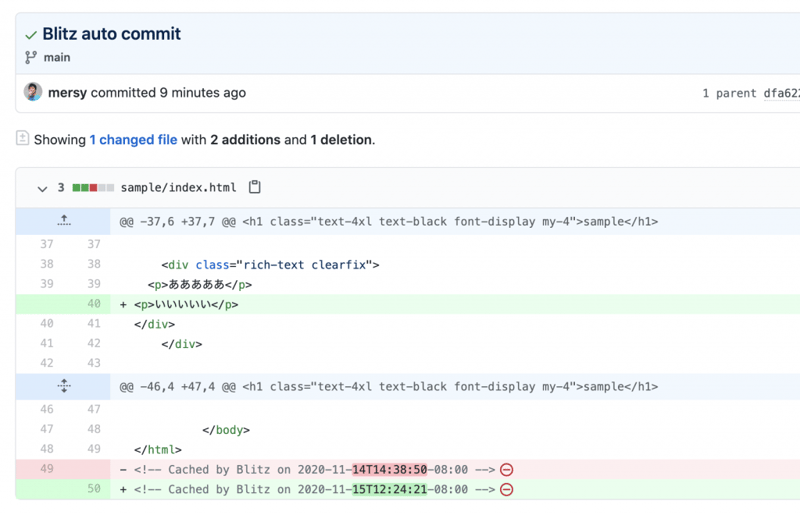Copy the sample/index.html file path
The width and height of the screenshot is (800, 515).
(x=255, y=188)
